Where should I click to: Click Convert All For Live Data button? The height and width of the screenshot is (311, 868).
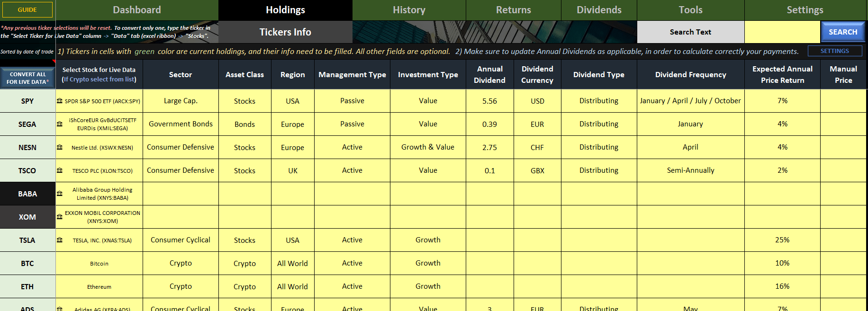(27, 78)
